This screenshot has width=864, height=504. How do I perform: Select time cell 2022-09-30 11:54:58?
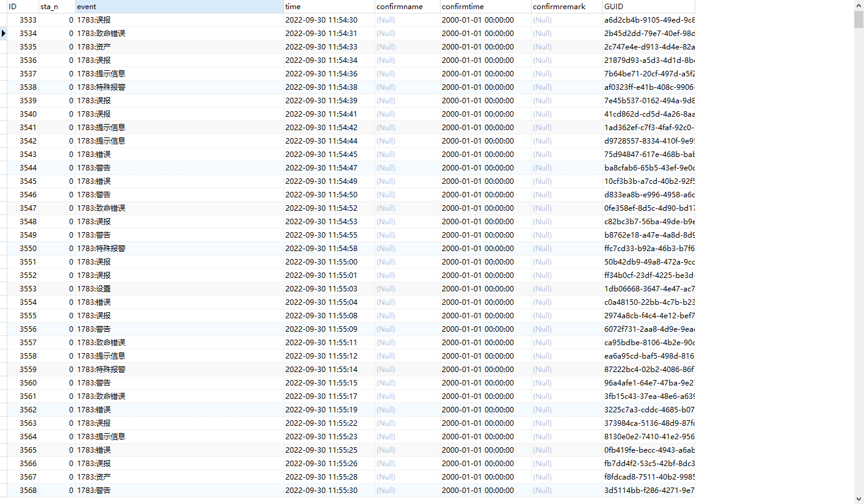[329, 249]
